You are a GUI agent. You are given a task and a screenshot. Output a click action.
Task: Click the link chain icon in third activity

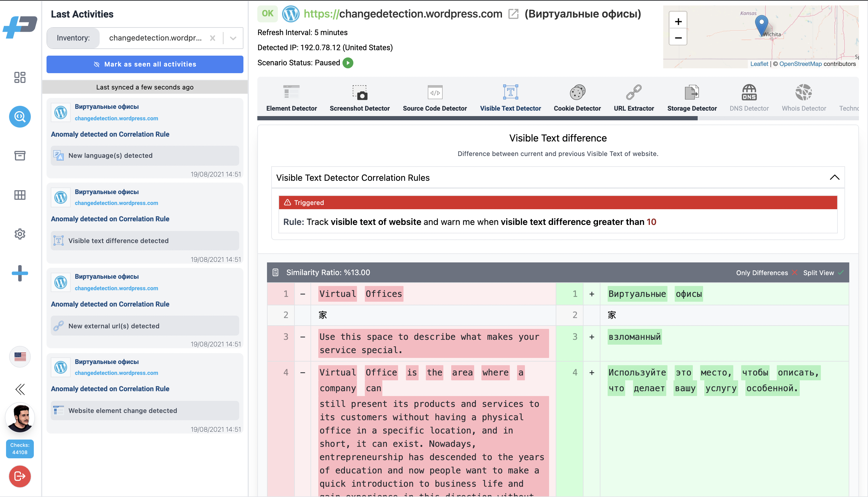pyautogui.click(x=59, y=326)
